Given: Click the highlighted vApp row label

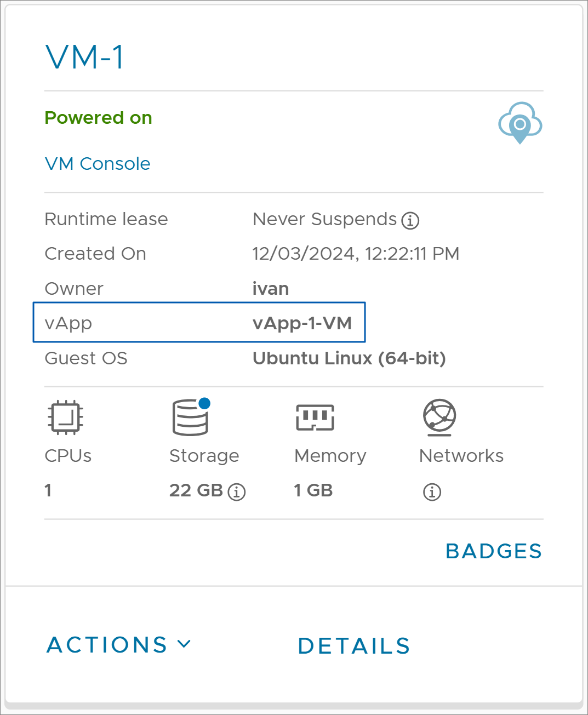Looking at the screenshot, I should coord(68,323).
